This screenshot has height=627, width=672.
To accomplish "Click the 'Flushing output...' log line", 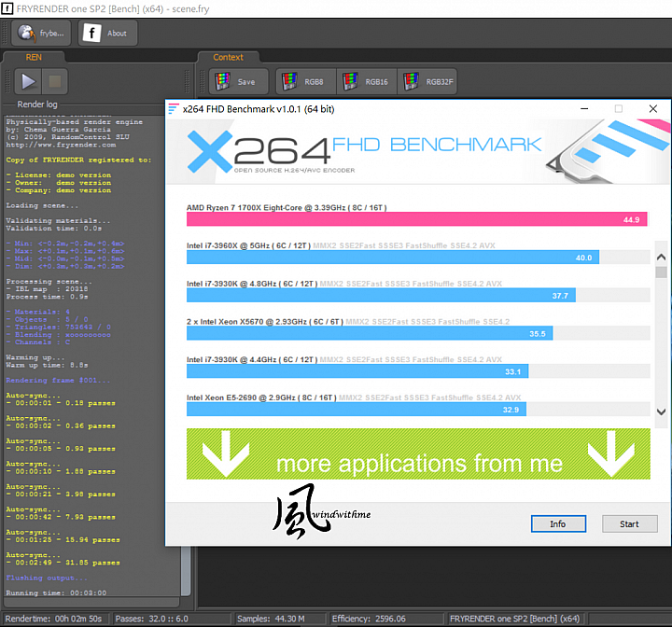I will (x=47, y=578).
